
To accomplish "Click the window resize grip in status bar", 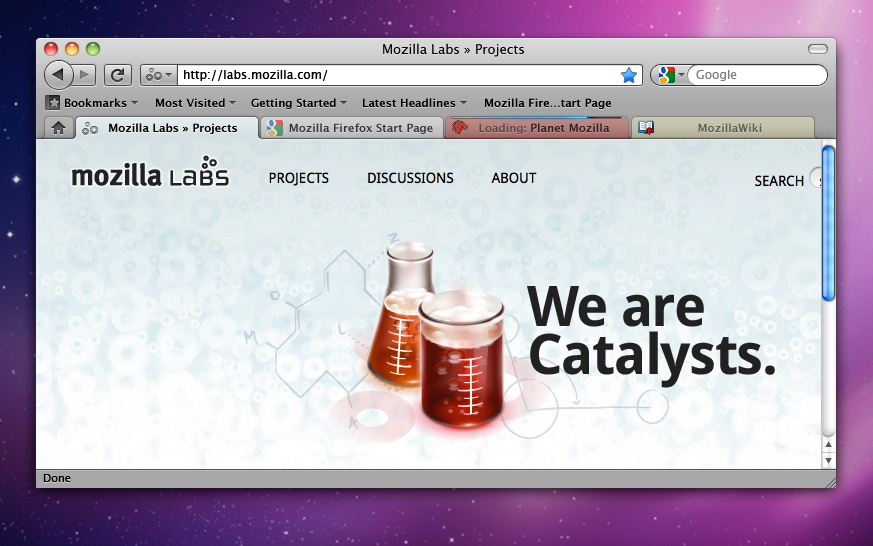I will [x=830, y=482].
